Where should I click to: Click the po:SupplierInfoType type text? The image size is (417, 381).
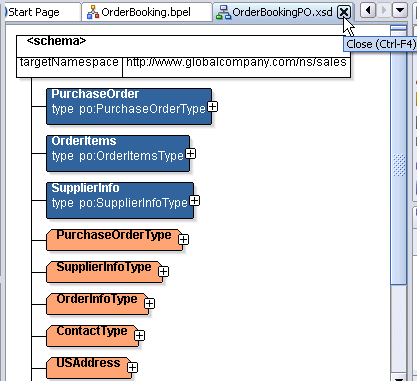[133, 203]
